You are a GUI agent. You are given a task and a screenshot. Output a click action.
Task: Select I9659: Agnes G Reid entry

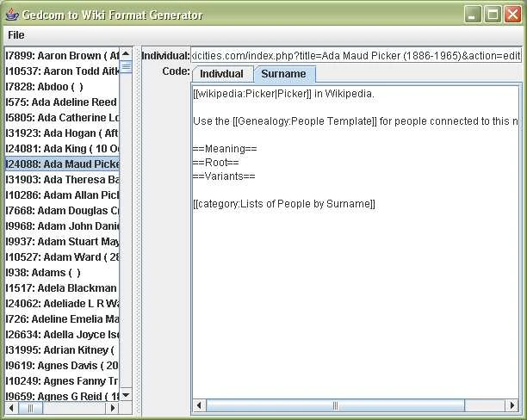click(x=62, y=396)
